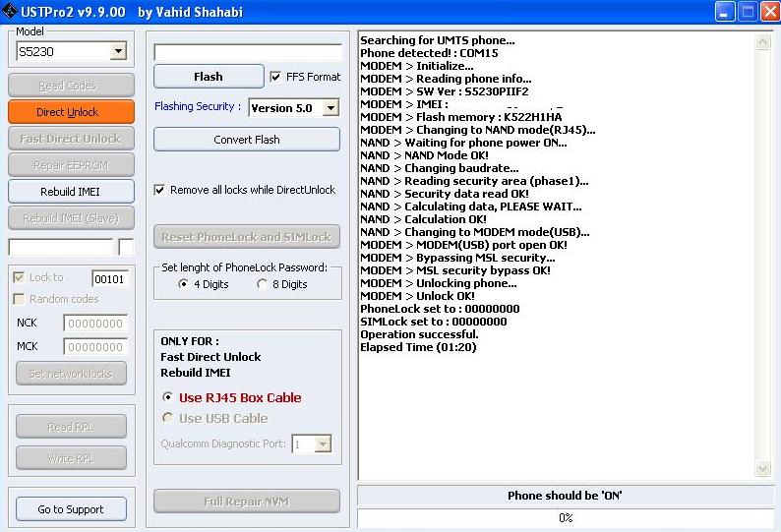Select the 8 Digits radio option
The height and width of the screenshot is (532, 781).
click(x=262, y=284)
